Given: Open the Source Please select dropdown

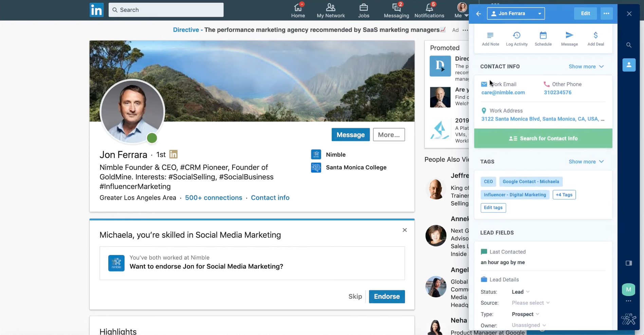Looking at the screenshot, I should point(531,303).
